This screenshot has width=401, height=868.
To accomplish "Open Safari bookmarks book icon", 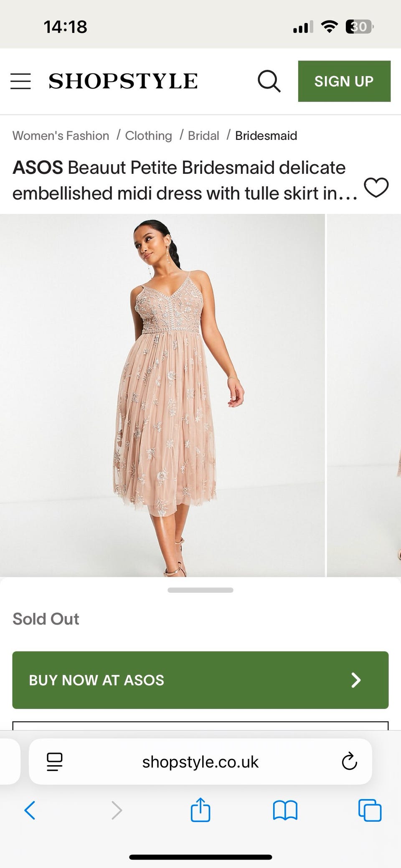I will pyautogui.click(x=285, y=810).
